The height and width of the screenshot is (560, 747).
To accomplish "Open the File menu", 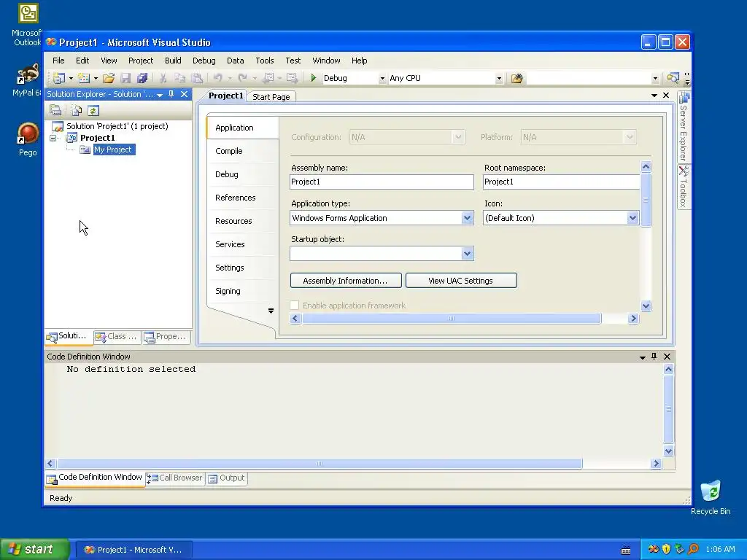I will coord(58,61).
